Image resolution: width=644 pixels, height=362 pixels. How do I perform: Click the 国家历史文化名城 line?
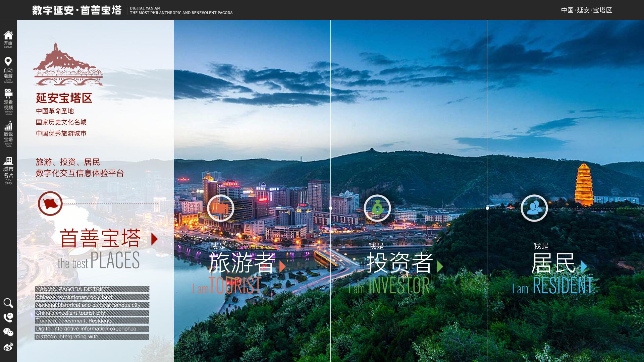[x=61, y=122]
